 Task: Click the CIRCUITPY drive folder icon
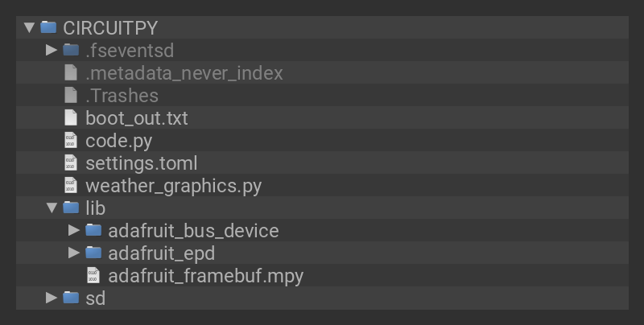(x=48, y=27)
